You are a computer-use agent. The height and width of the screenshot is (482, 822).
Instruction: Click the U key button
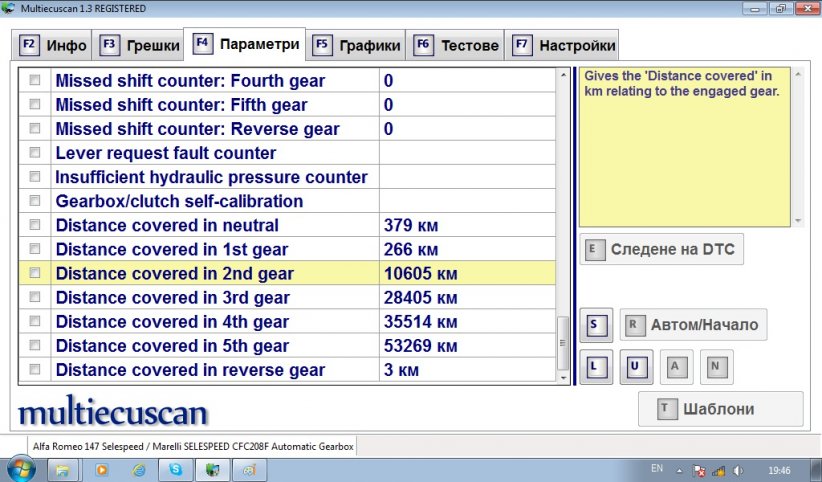point(635,367)
